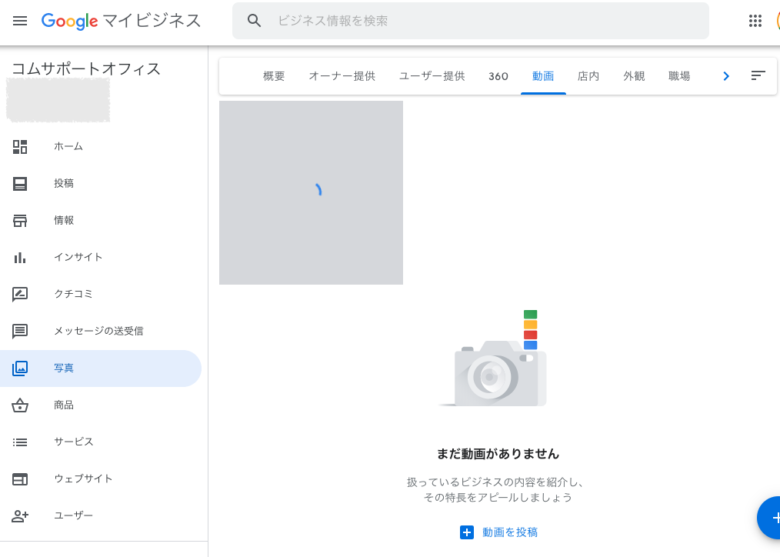The height and width of the screenshot is (557, 780).
Task: Expand more tabs with right chevron
Action: (726, 76)
